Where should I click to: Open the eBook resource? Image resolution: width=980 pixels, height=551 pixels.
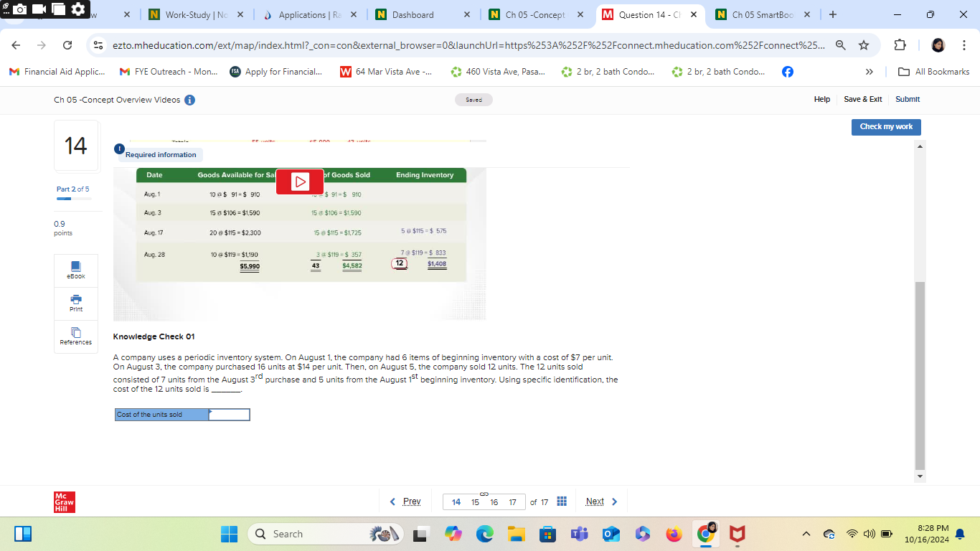click(x=75, y=270)
